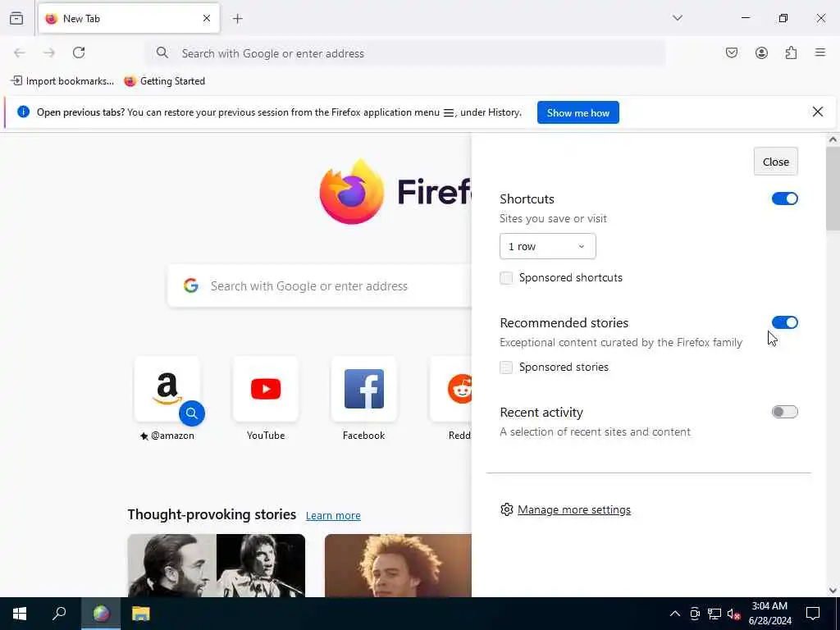Toggle the Shortcuts switch off

coord(785,199)
